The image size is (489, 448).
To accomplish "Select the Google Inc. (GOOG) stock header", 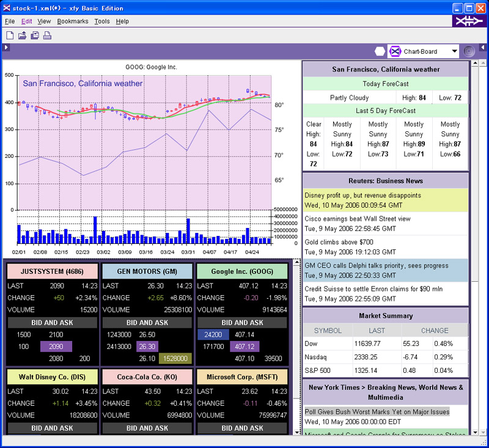I will click(x=242, y=271).
